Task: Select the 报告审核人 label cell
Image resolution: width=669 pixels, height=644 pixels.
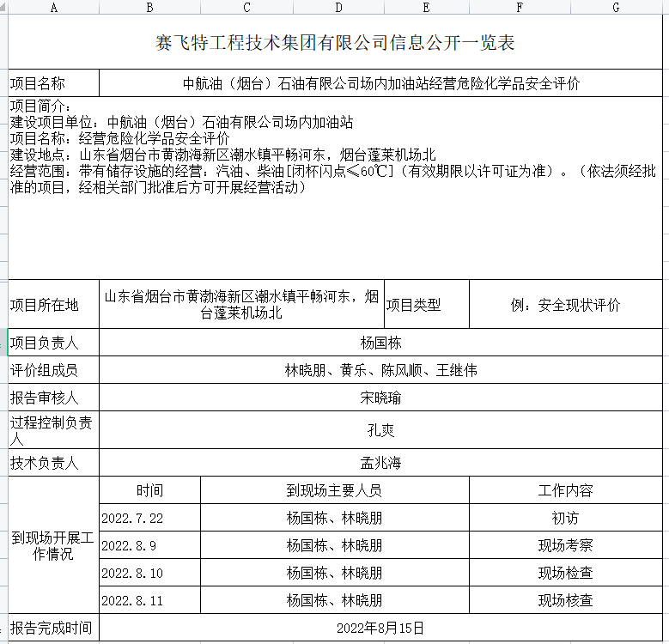Action: (x=54, y=397)
